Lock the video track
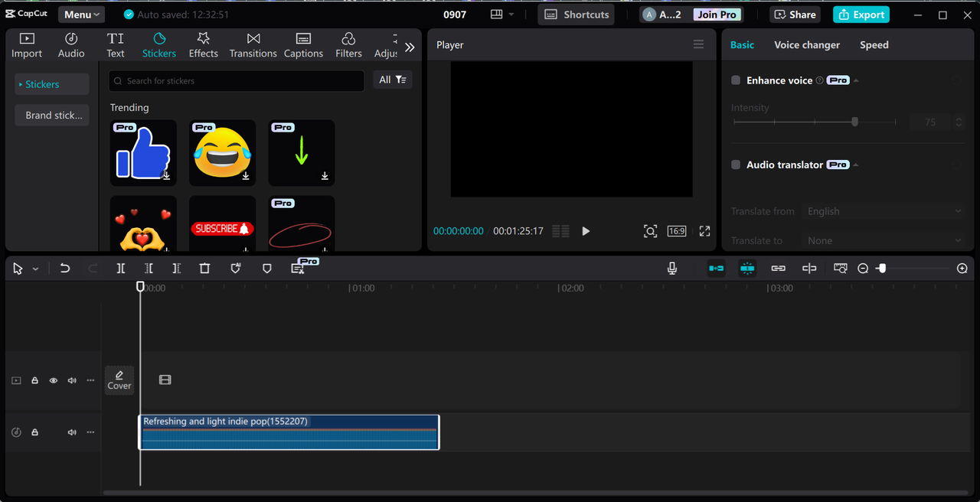The width and height of the screenshot is (980, 502). pos(34,380)
